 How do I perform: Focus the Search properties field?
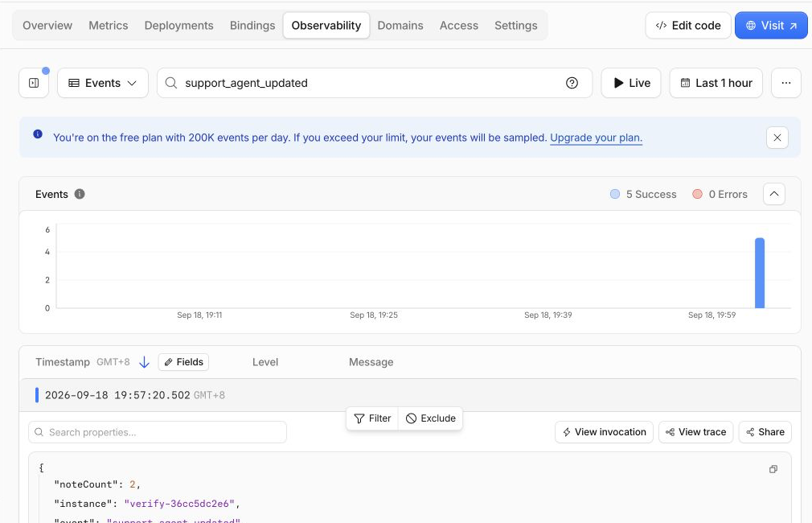(158, 432)
